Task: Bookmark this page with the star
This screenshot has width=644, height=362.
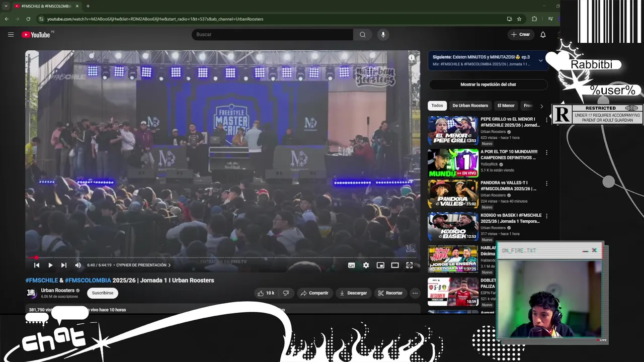Action: tap(519, 19)
